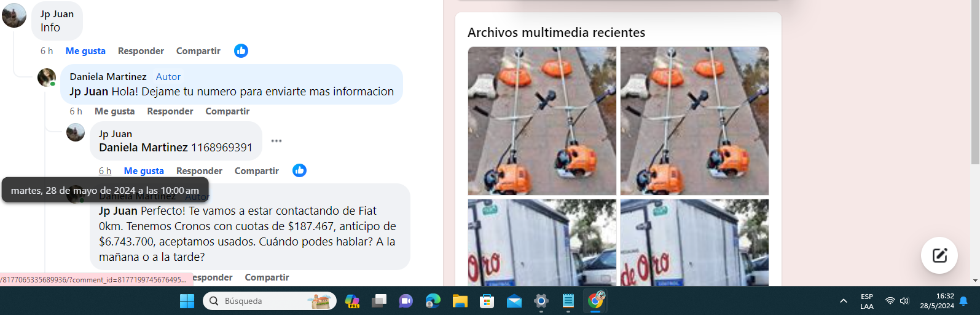Click Me gusta under the 1168969391 comment
The image size is (980, 315).
(x=144, y=171)
